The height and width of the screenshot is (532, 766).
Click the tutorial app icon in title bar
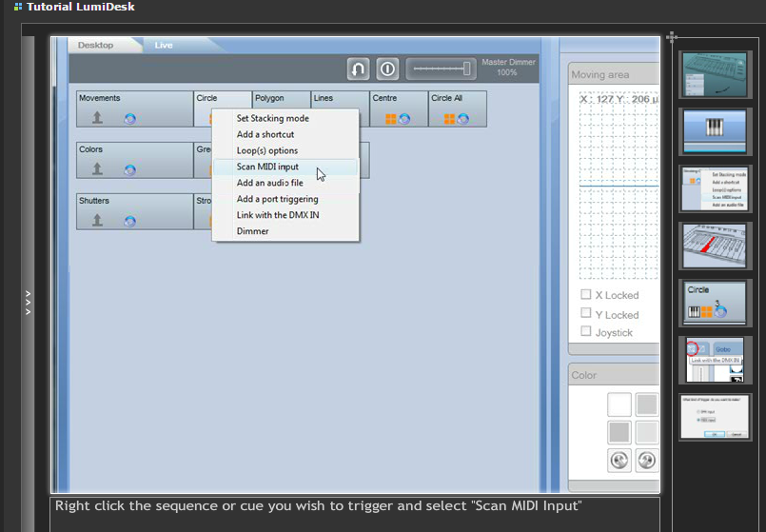coord(18,7)
